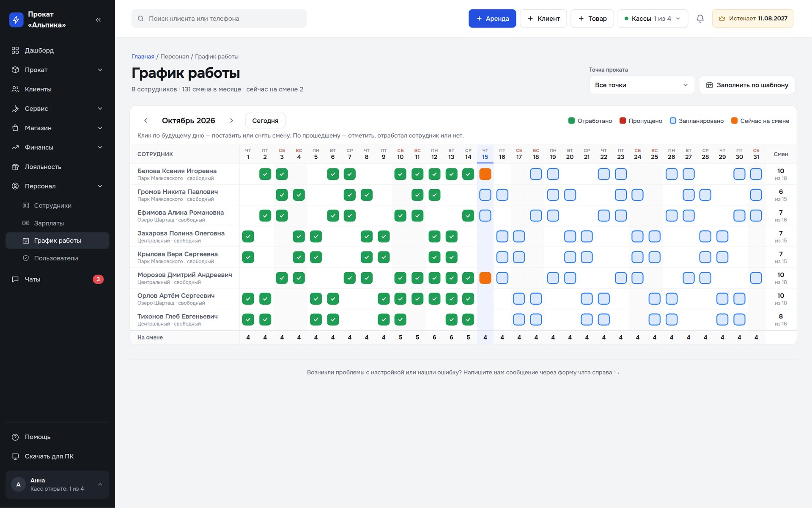Image resolution: width=812 pixels, height=508 pixels.
Task: Click the Пользователи shield icon
Action: pos(26,258)
